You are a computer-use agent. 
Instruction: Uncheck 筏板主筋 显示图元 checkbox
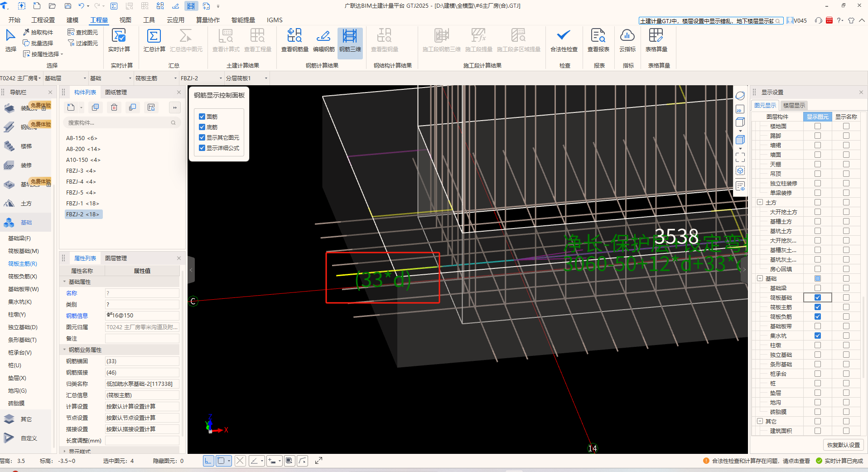[x=818, y=307]
